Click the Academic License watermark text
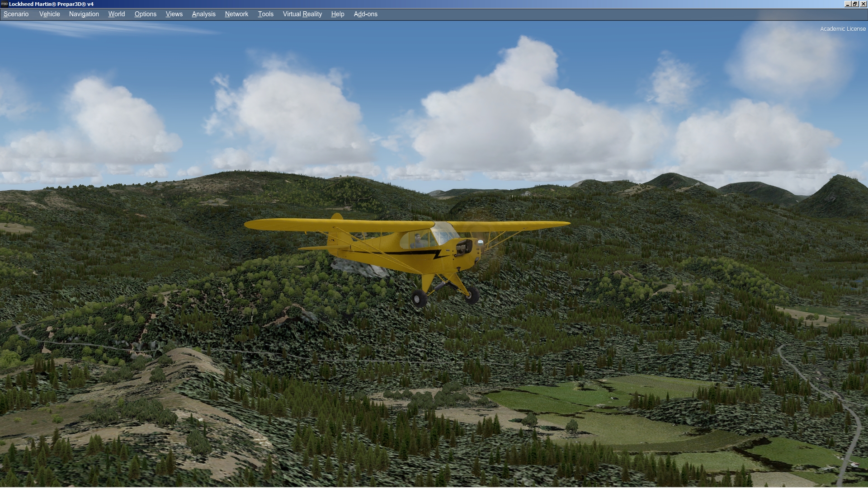Image resolution: width=868 pixels, height=488 pixels. coord(843,29)
